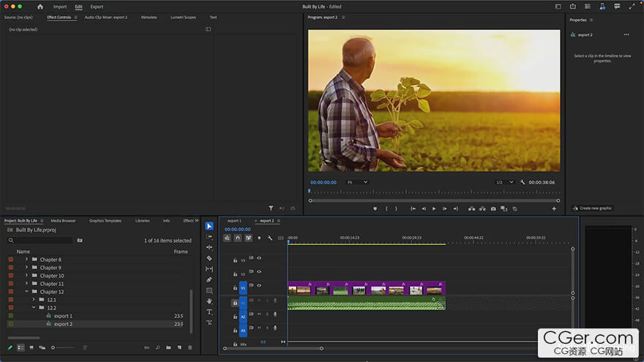Click Mark Out button

pyautogui.click(x=397, y=208)
